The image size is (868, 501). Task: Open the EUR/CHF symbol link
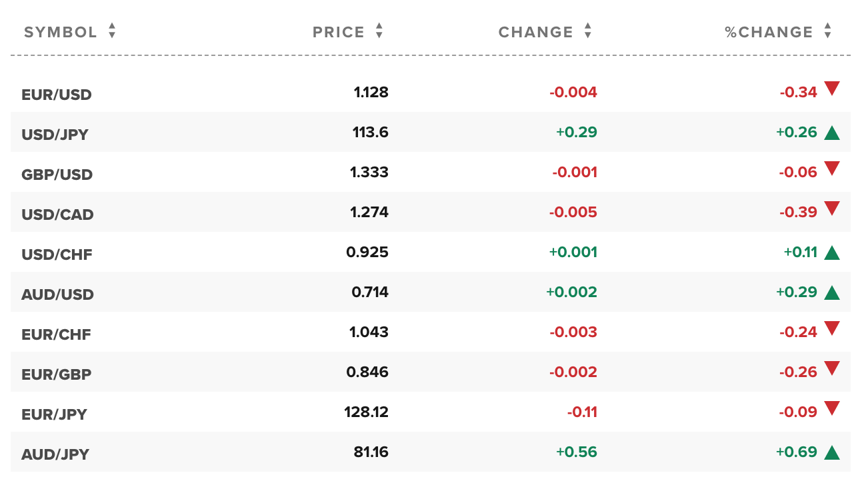point(56,334)
